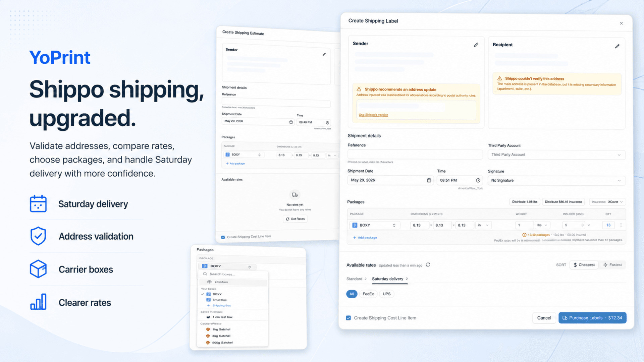Click the weight field showing 1
Viewport: 644px width, 362px height.
pos(524,225)
